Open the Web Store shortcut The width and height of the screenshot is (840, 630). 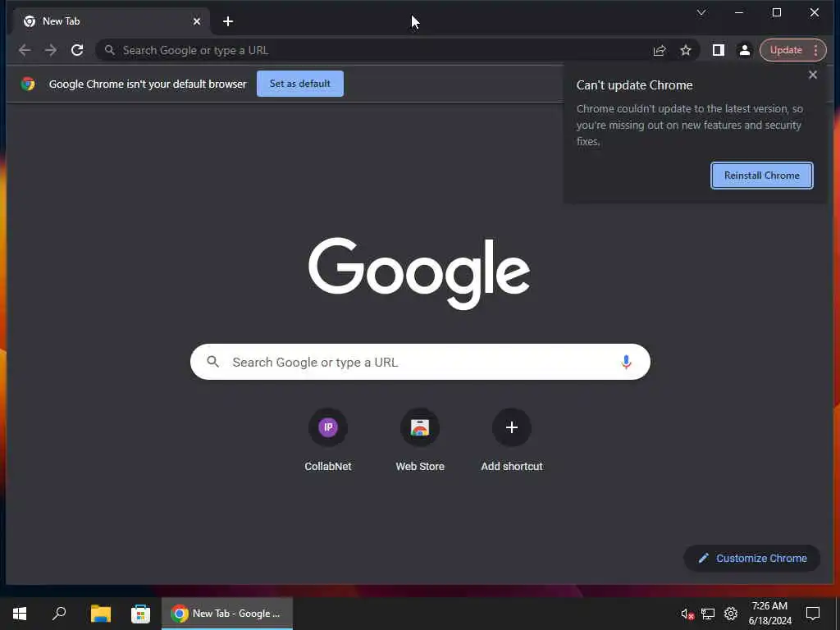pos(420,440)
